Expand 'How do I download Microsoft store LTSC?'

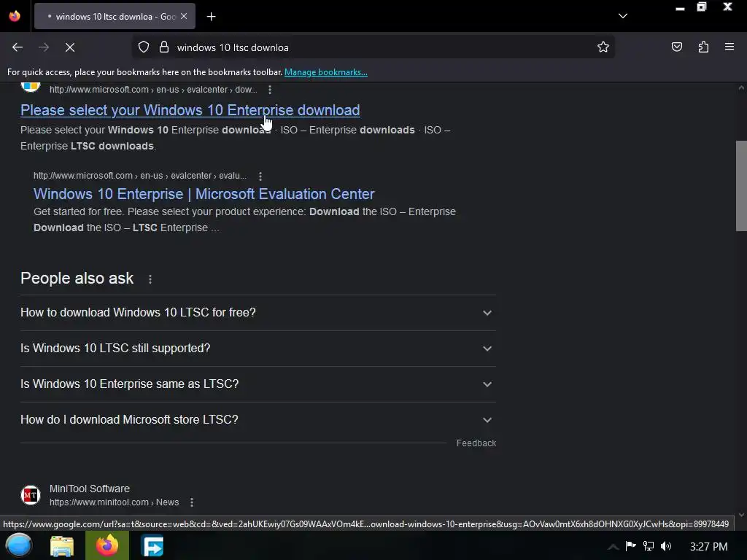click(258, 420)
